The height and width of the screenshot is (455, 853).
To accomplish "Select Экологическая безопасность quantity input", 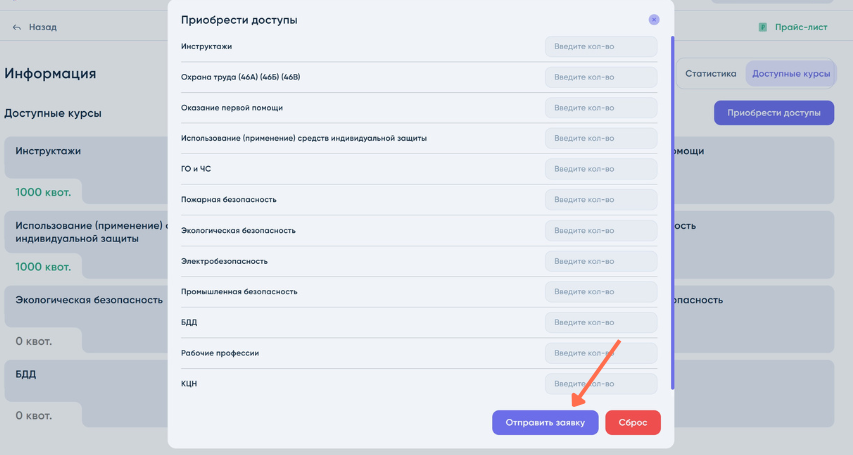I will [601, 231].
